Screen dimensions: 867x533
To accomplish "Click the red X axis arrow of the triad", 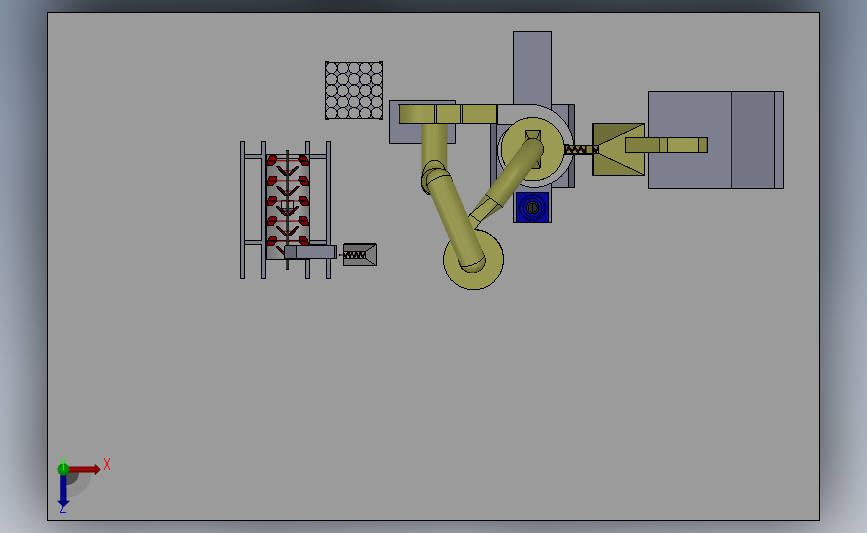I will (84, 469).
